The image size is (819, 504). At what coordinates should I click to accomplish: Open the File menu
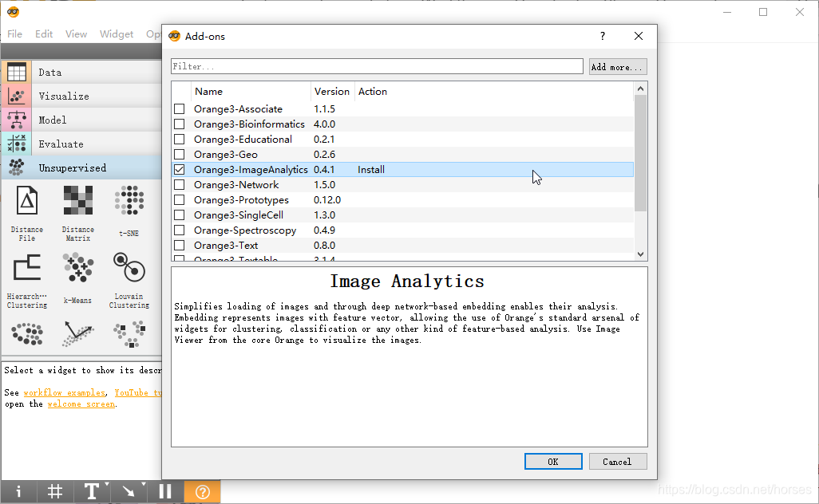[14, 34]
